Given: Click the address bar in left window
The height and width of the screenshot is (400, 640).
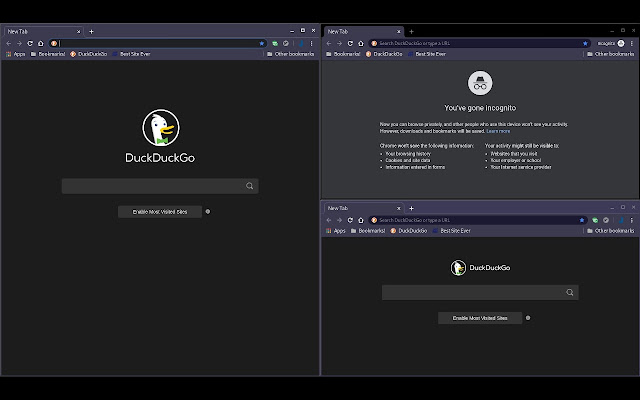Looking at the screenshot, I should (159, 43).
